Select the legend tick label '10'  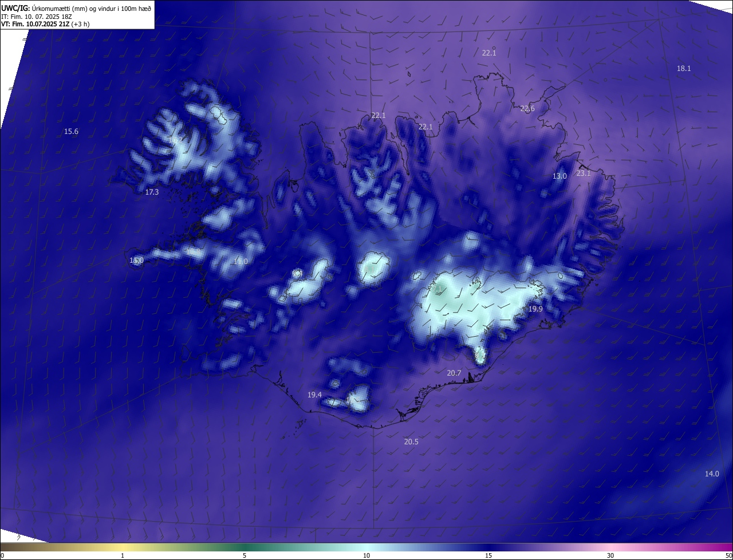366,555
